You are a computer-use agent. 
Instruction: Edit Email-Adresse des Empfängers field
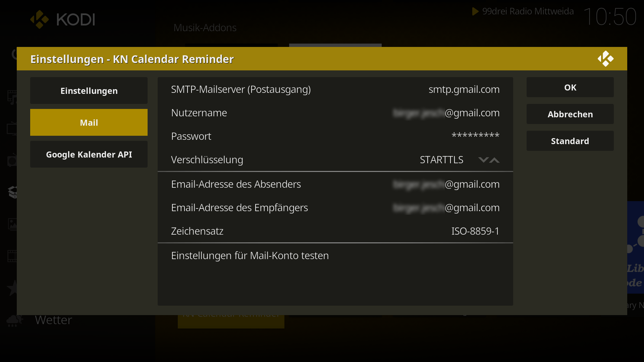pos(335,207)
